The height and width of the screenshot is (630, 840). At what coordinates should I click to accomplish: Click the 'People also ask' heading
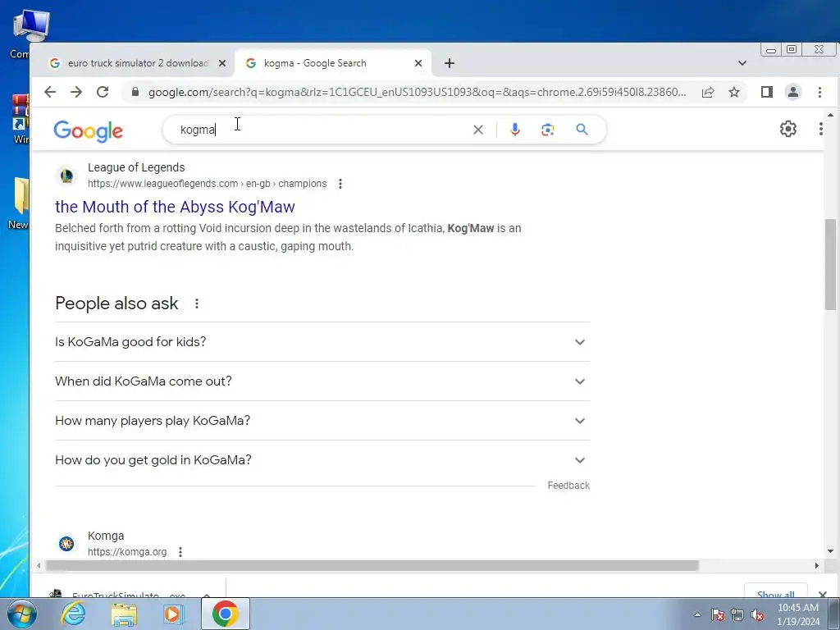[116, 304]
